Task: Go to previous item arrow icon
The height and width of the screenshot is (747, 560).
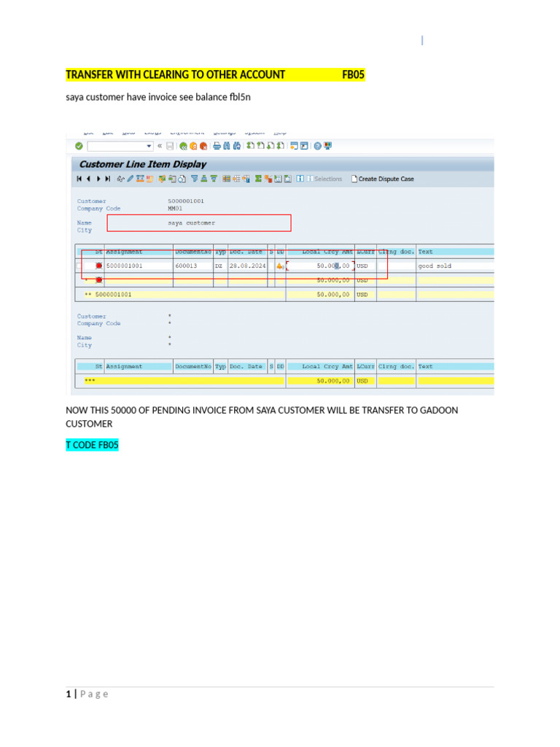Action: pyautogui.click(x=88, y=179)
